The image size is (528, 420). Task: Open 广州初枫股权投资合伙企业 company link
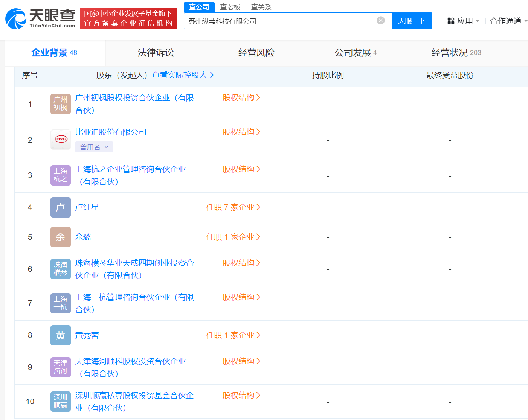tap(134, 104)
